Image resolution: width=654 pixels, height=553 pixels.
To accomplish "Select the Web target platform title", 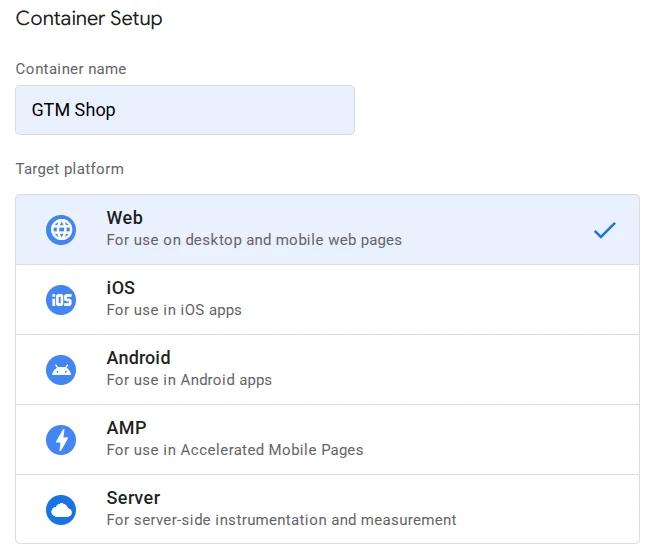I will pos(124,218).
